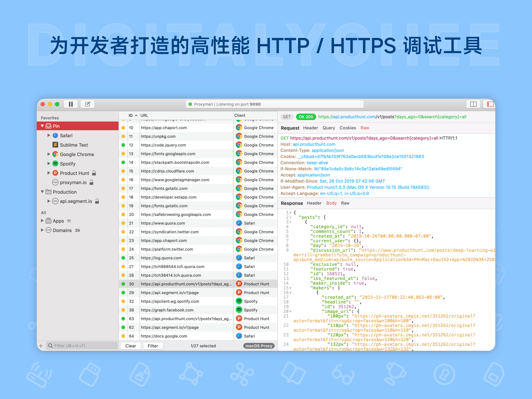Click the GET method badge
The width and height of the screenshot is (532, 399).
[x=287, y=117]
